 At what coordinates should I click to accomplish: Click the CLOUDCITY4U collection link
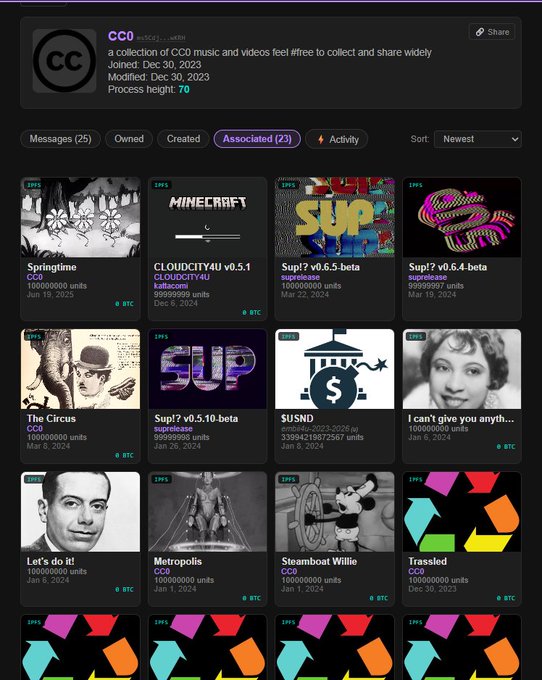(182, 277)
